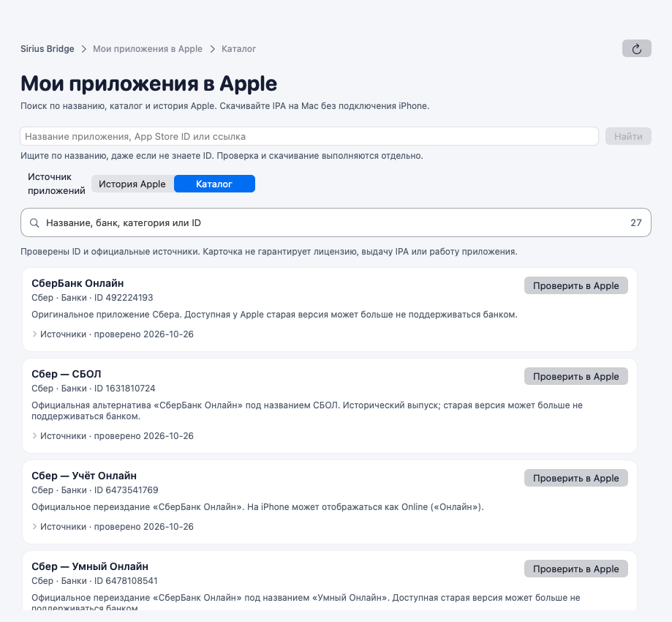Click the Официальная альтернатива description text
Viewport: 672px width, 622px height.
click(307, 411)
